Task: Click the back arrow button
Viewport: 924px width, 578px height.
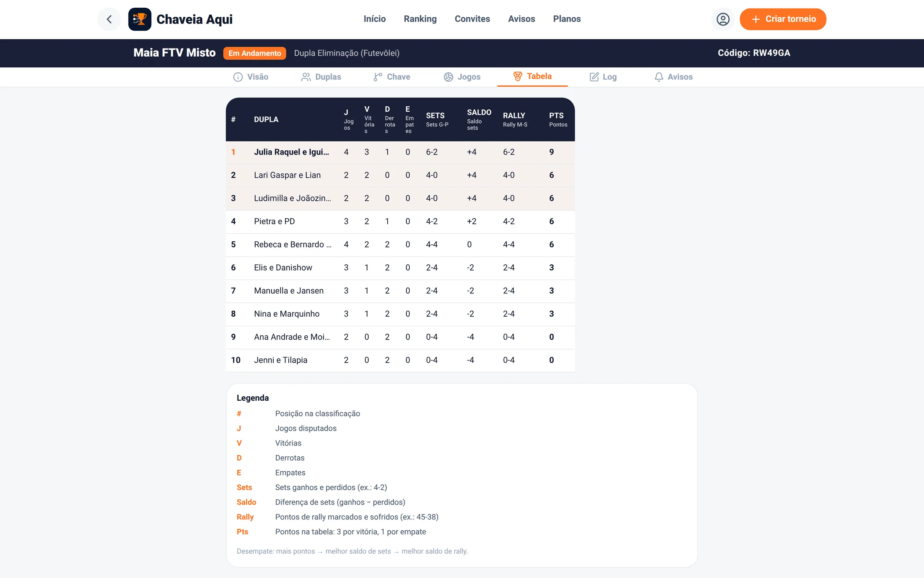Action: click(109, 19)
